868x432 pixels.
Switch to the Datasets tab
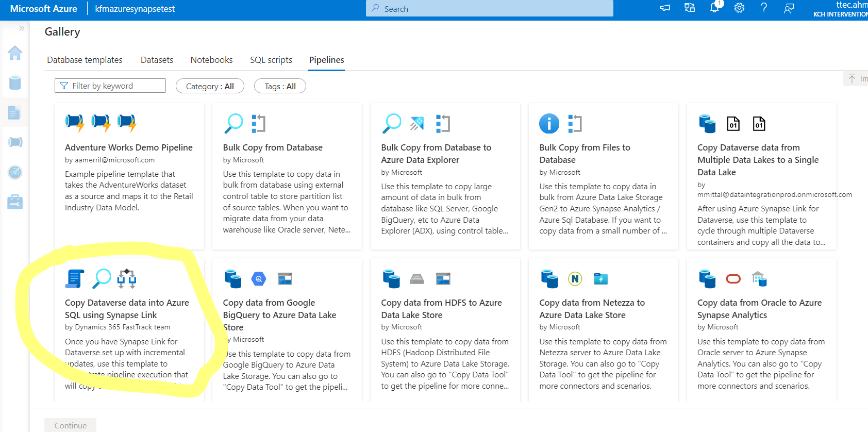(x=157, y=60)
